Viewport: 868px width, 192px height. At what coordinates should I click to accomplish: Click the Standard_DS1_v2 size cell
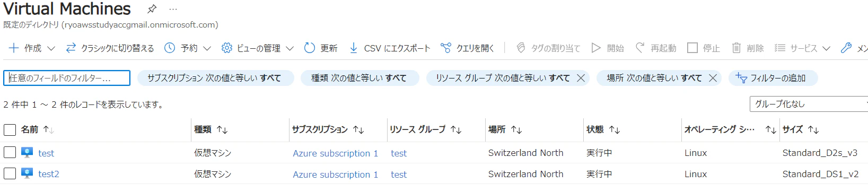(x=820, y=174)
